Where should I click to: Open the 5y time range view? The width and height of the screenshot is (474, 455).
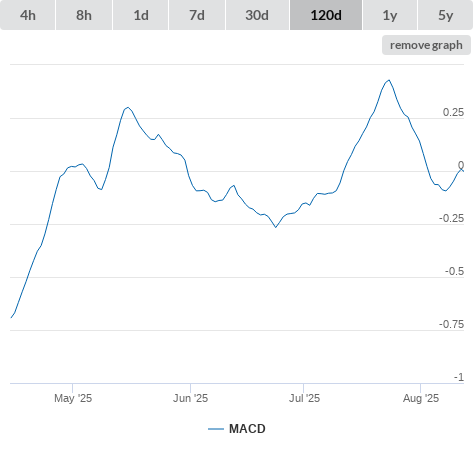point(445,15)
